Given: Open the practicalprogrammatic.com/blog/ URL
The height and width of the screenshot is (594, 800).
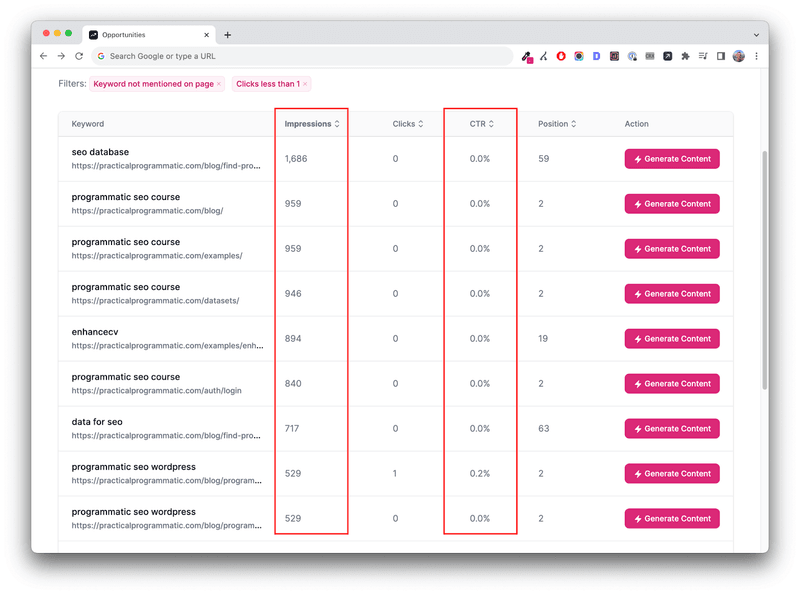Looking at the screenshot, I should 147,211.
